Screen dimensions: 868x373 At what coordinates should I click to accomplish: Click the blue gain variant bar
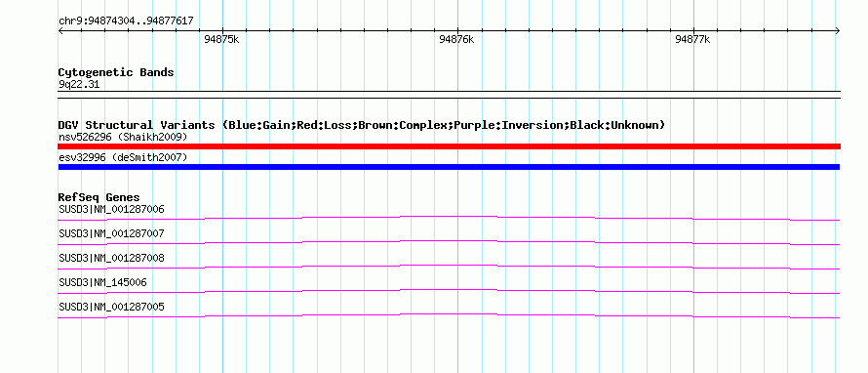click(x=449, y=167)
